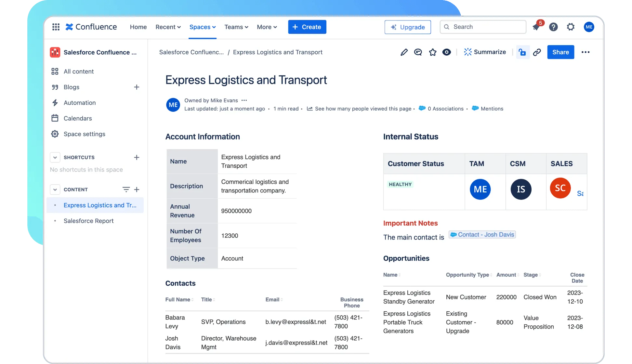Screen dimensions: 632x364
Task: Open inline comments icon
Action: pyautogui.click(x=418, y=52)
